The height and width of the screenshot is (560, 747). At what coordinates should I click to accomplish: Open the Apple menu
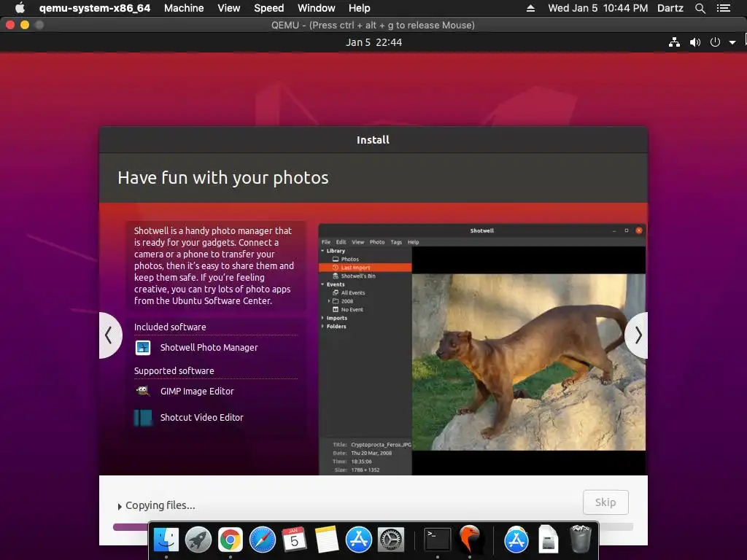pos(20,8)
